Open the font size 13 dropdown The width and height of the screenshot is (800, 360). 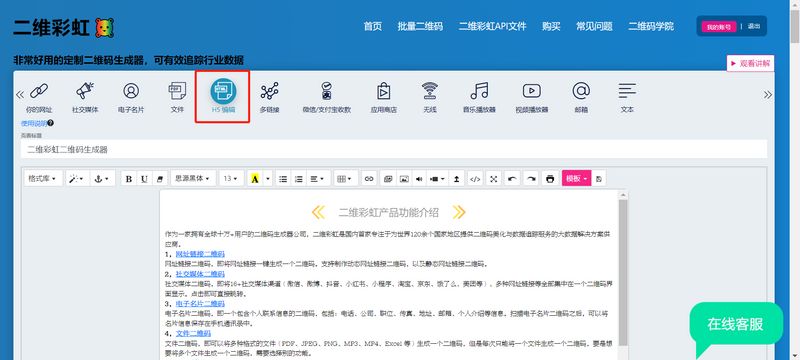click(232, 178)
